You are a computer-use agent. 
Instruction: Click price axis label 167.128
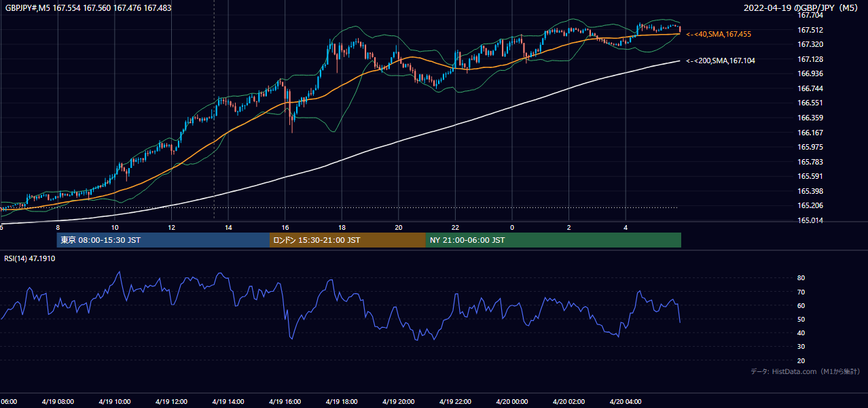810,59
